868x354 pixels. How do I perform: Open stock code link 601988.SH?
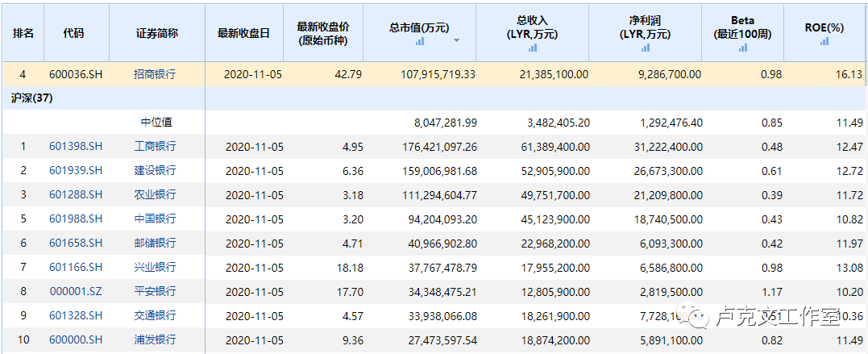(x=76, y=219)
